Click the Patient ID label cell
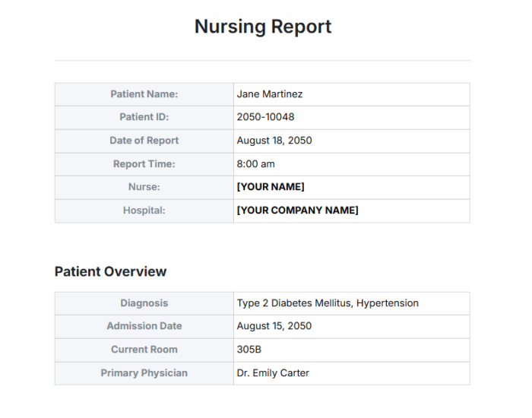 tap(144, 117)
